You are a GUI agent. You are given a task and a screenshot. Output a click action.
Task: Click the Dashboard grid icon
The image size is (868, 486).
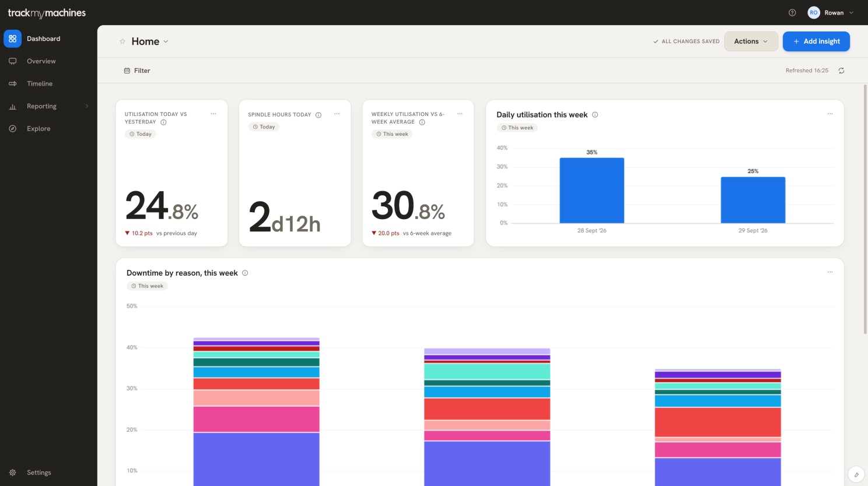point(13,38)
